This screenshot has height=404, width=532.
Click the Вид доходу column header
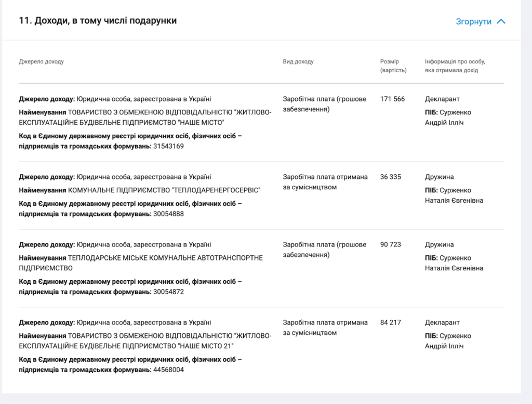click(298, 61)
